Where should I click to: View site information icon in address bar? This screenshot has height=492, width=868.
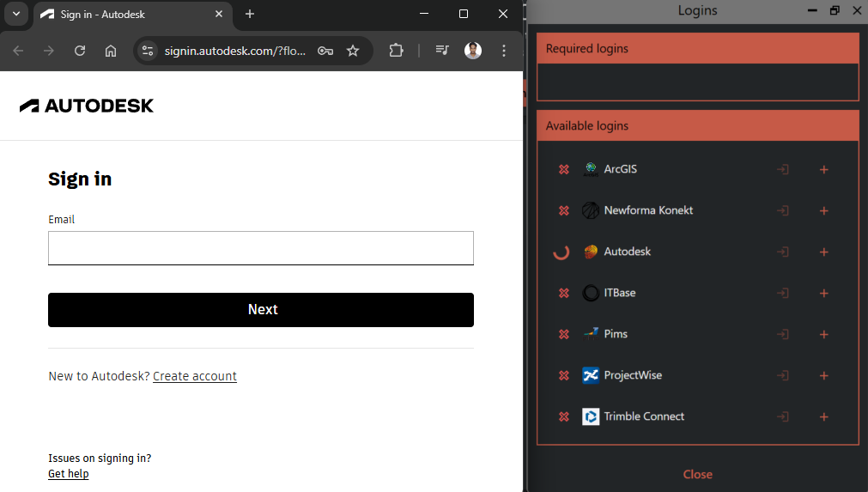148,51
